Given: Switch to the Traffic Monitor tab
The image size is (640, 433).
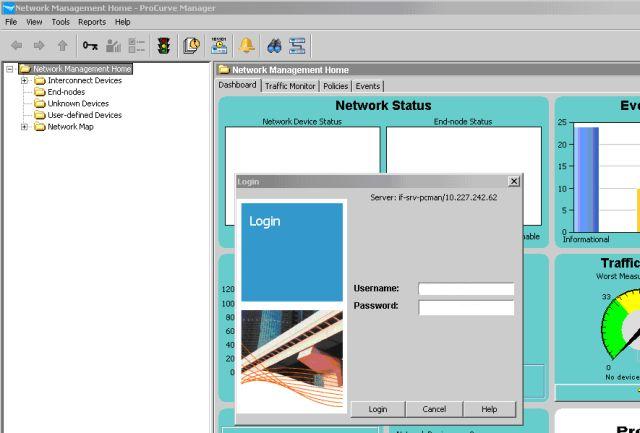Looking at the screenshot, I should tap(290, 86).
